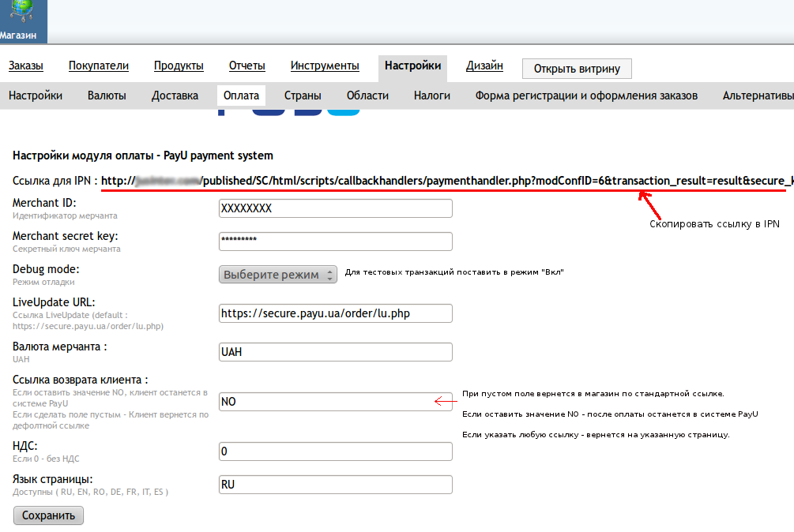Focus the НДС input field
The image size is (794, 532).
tap(335, 451)
